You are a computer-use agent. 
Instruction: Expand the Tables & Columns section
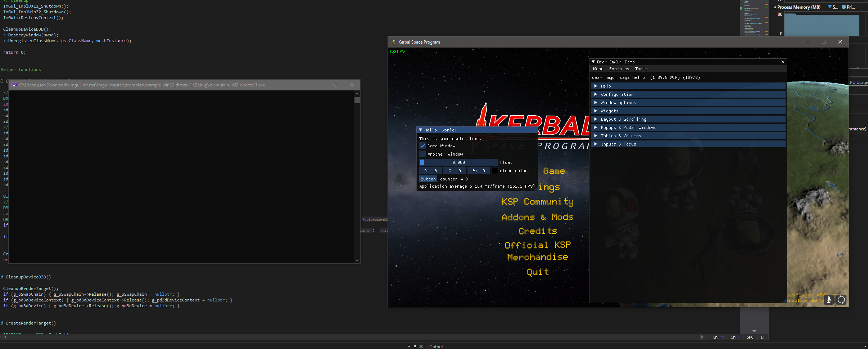pyautogui.click(x=688, y=136)
